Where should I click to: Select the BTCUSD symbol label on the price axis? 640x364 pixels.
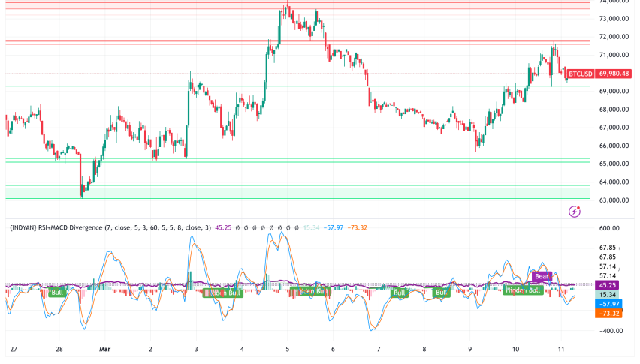point(581,74)
